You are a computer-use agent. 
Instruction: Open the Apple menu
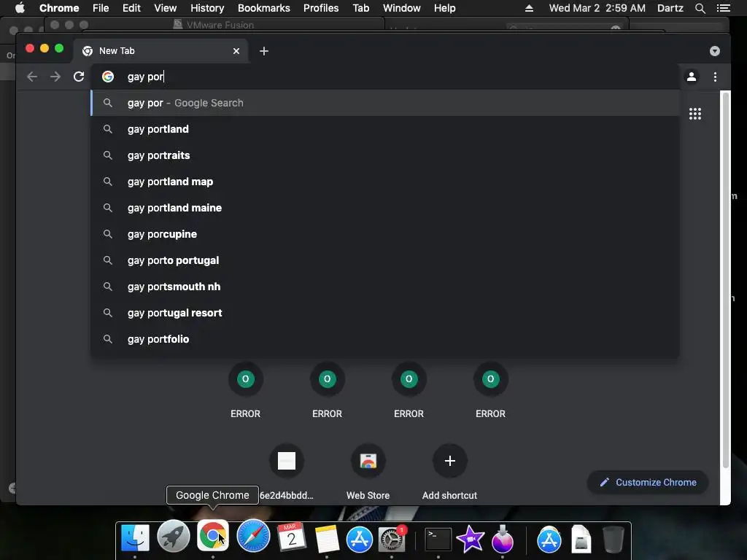[x=20, y=8]
